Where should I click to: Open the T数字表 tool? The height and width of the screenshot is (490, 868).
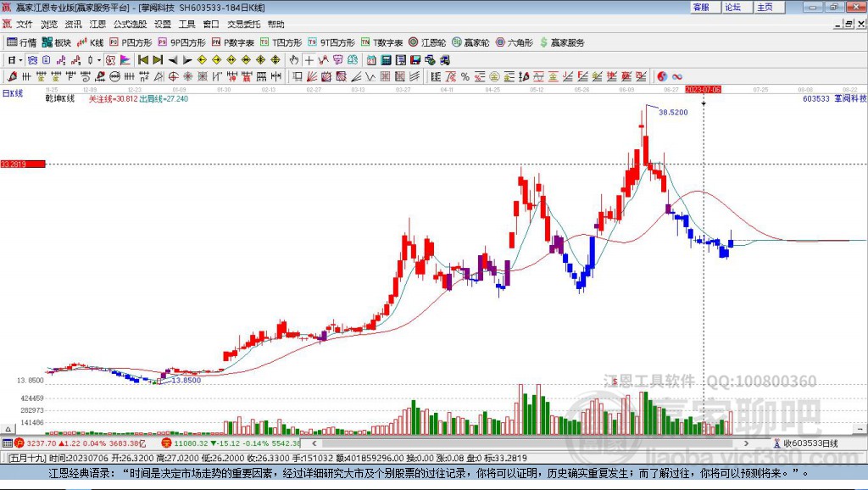point(382,42)
